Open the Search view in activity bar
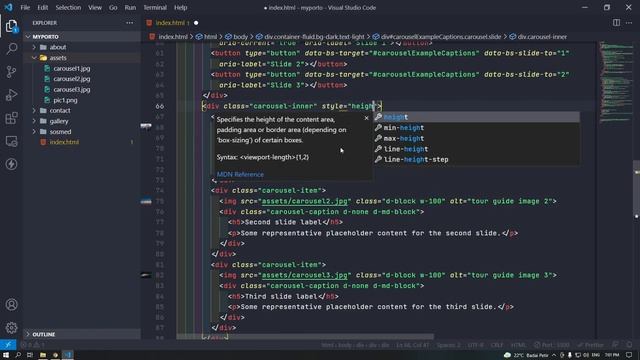This screenshot has width=640, height=360. click(11, 49)
